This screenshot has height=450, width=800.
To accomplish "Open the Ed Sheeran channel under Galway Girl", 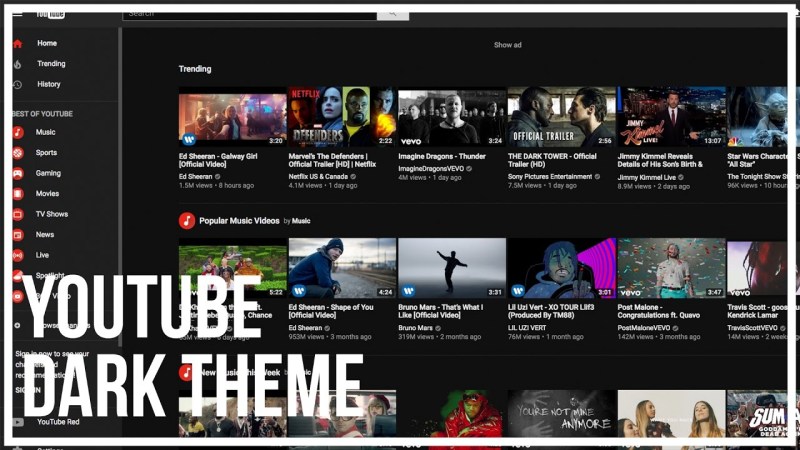I will (195, 177).
